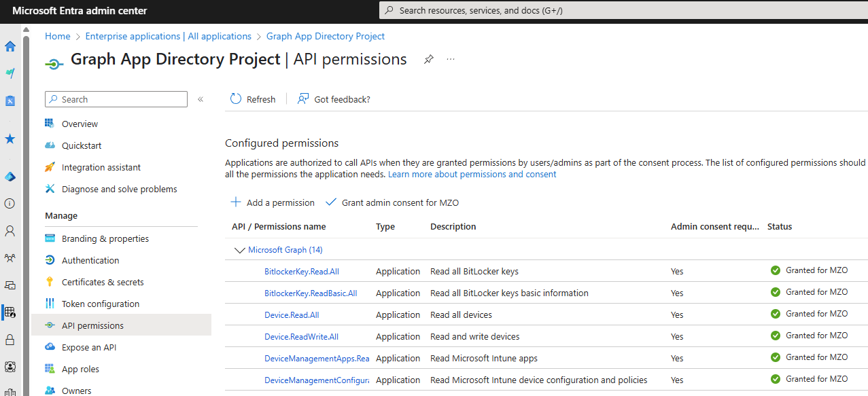Collapse the Microsoft Graph permissions group
This screenshot has width=868, height=396.
pos(239,250)
